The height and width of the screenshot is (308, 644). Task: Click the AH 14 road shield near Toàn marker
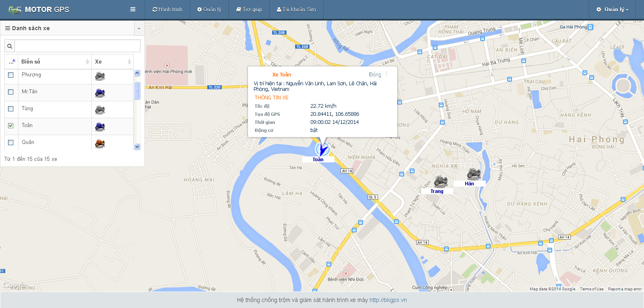click(347, 171)
